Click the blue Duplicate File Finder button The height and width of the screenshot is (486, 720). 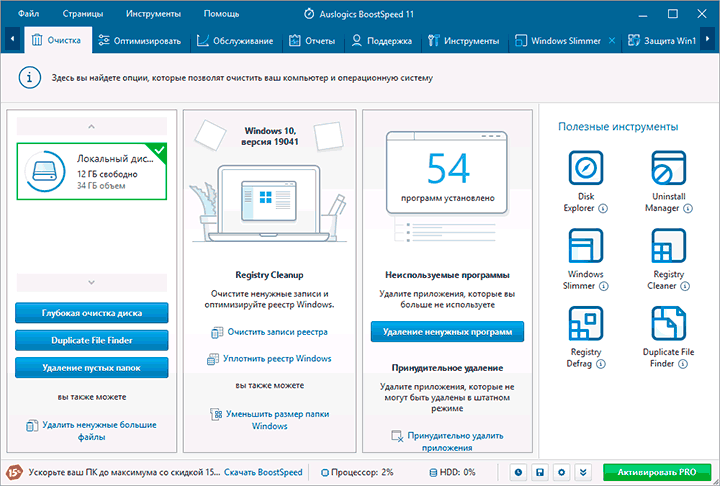[92, 340]
